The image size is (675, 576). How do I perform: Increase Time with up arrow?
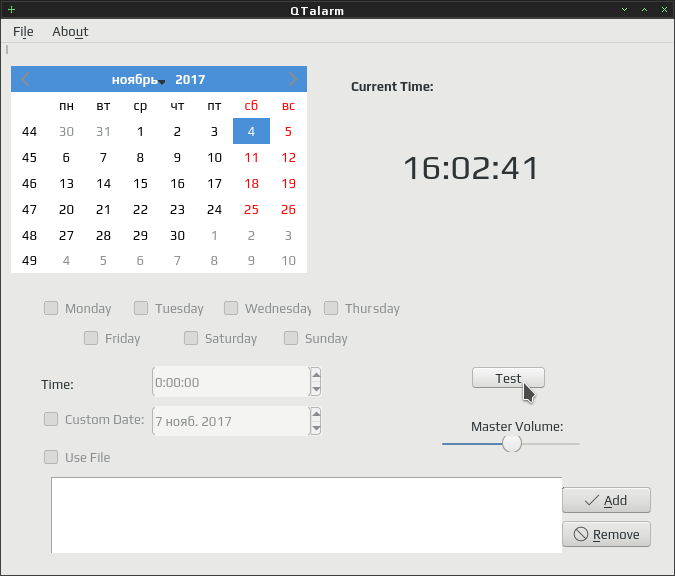pos(316,375)
